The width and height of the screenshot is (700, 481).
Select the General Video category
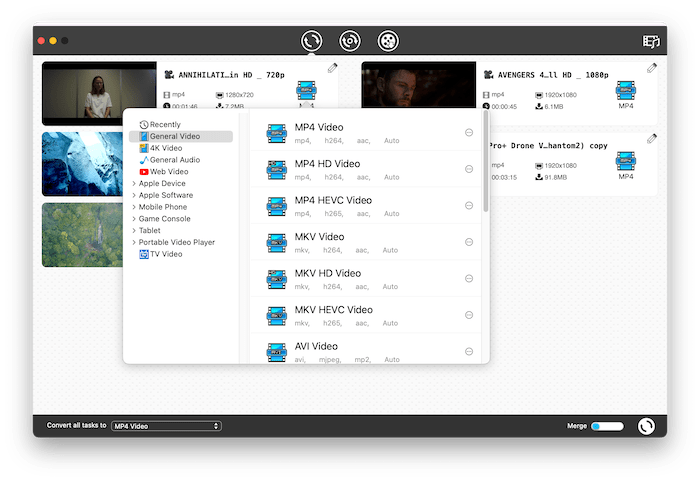[x=174, y=136]
